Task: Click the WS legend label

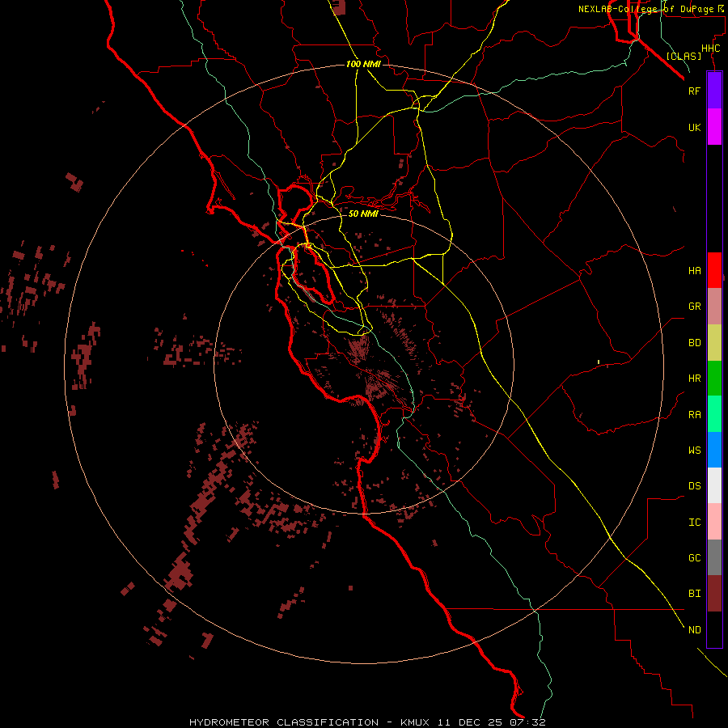Action: (695, 451)
